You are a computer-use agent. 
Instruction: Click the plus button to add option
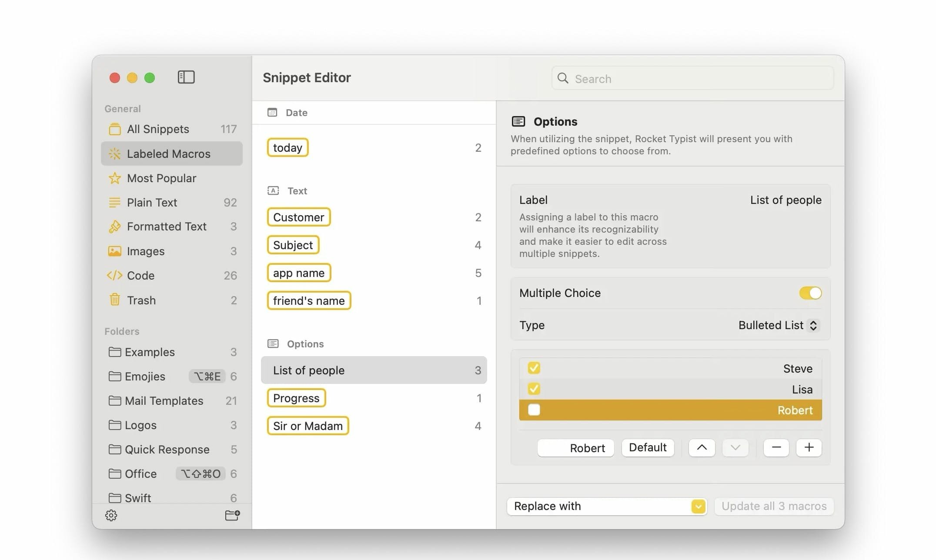(x=809, y=447)
